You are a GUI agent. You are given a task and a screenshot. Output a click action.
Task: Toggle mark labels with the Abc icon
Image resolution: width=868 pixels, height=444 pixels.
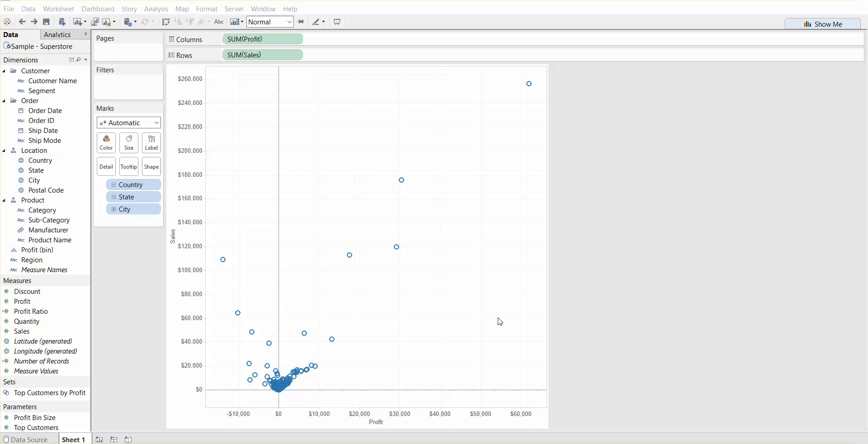tap(219, 22)
